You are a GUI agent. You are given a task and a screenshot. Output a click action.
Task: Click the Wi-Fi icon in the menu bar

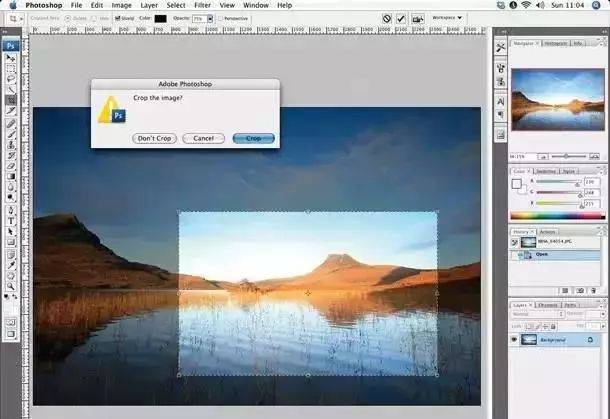(x=525, y=5)
